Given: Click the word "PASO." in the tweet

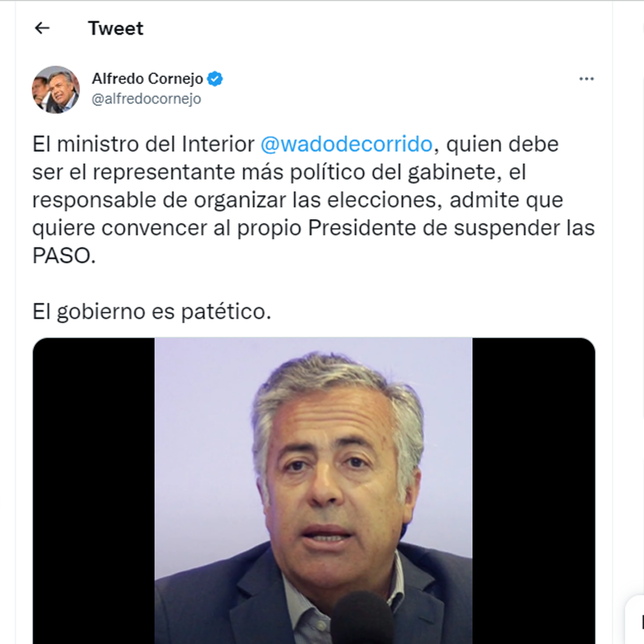Looking at the screenshot, I should [64, 255].
